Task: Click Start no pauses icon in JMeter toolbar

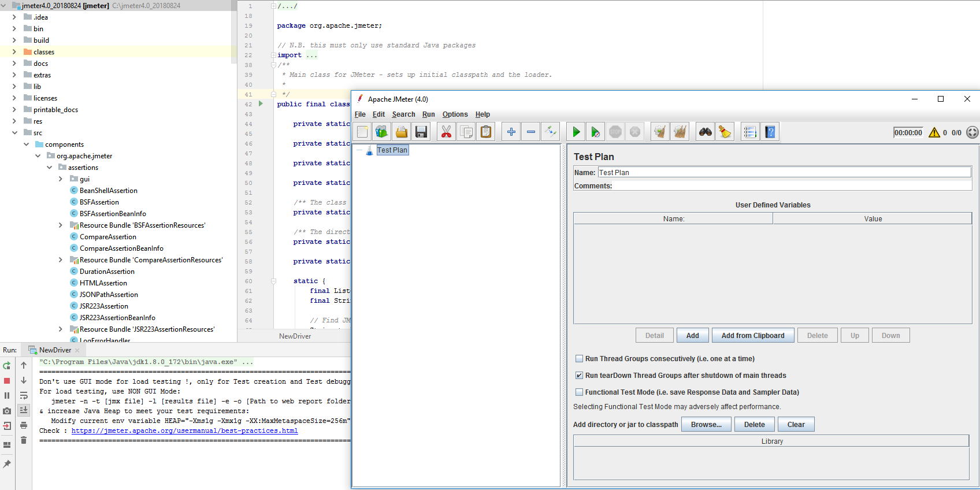Action: pyautogui.click(x=596, y=132)
